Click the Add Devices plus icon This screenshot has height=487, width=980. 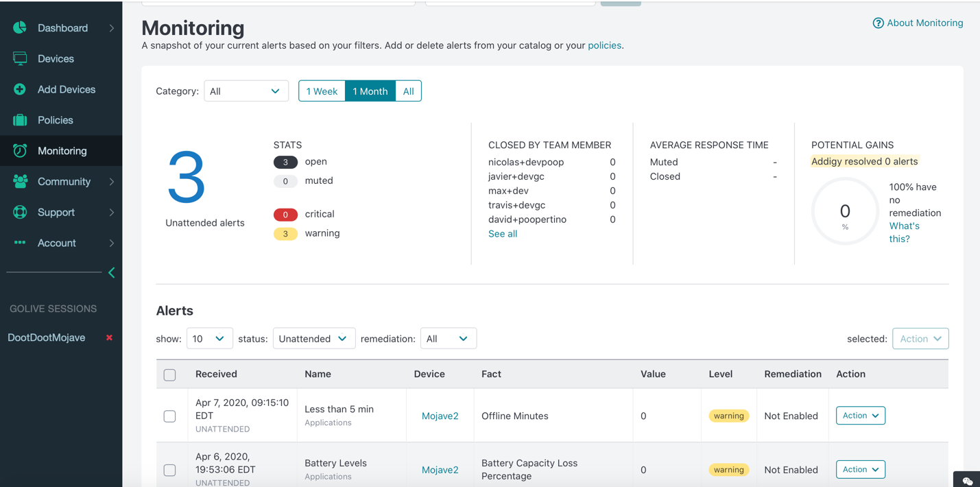(20, 89)
